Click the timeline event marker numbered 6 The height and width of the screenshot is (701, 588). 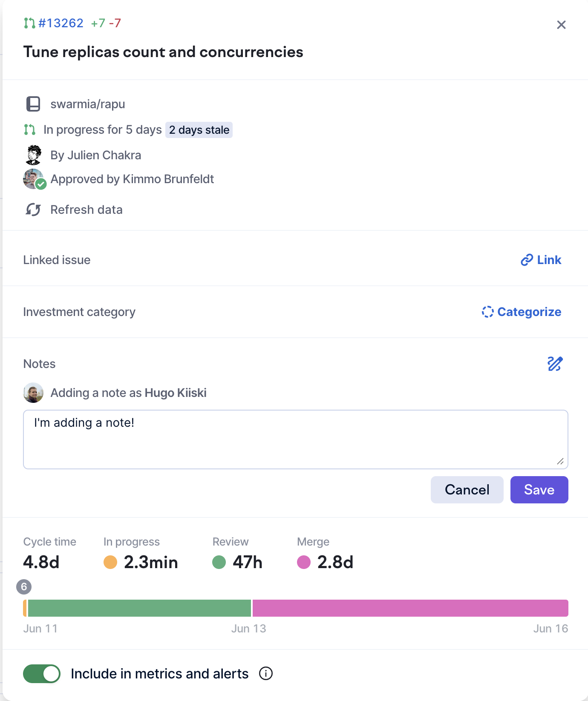(x=24, y=587)
